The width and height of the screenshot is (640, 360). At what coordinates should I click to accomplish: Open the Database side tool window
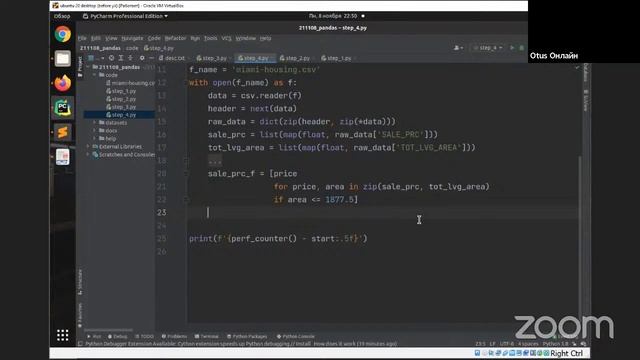point(586,73)
